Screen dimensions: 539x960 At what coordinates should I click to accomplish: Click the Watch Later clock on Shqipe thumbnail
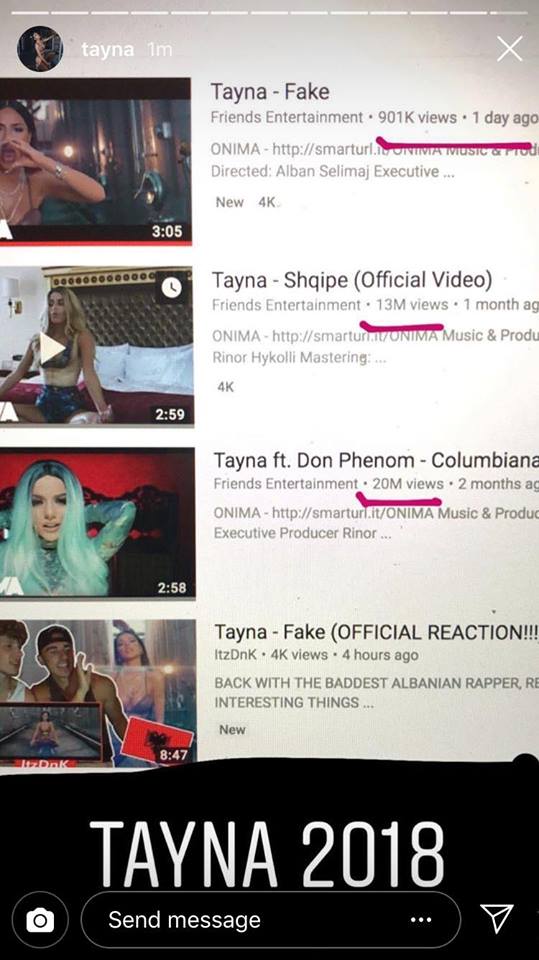(x=172, y=287)
